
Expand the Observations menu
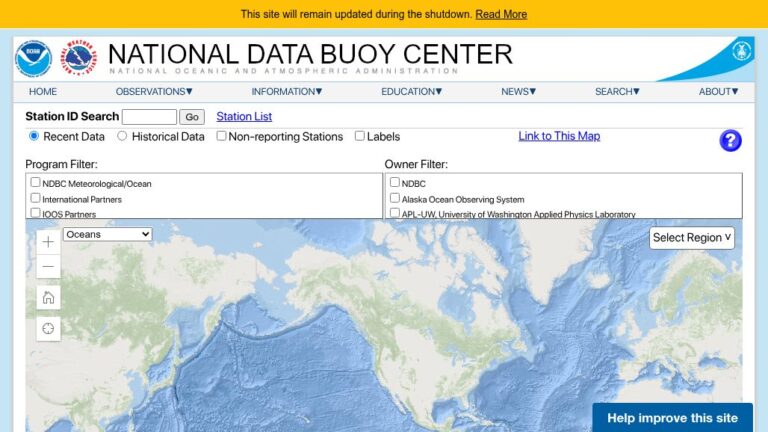(154, 91)
